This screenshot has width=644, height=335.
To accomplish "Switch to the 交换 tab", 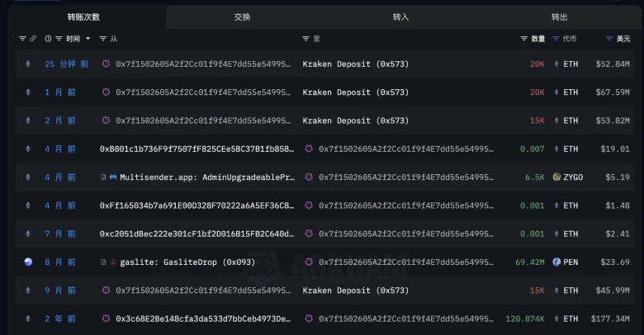I will (242, 17).
